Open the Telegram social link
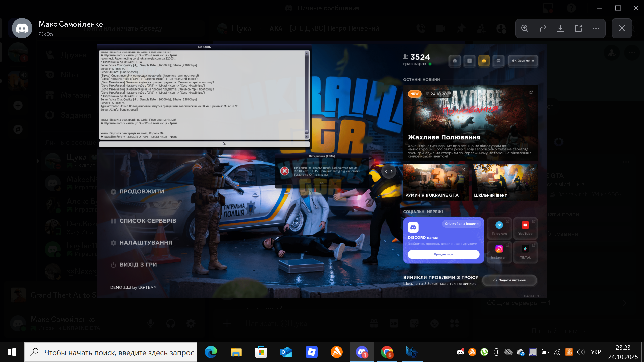The image size is (644, 362). click(x=499, y=228)
